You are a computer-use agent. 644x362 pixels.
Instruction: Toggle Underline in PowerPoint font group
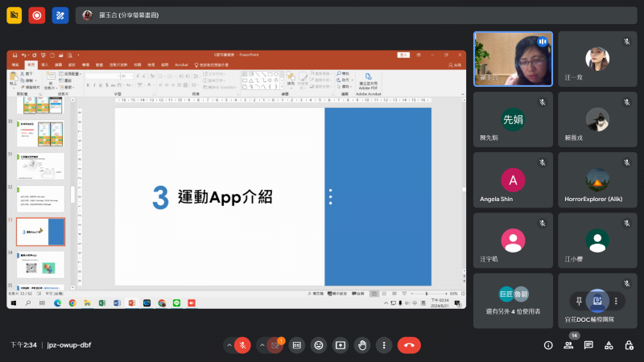100,85
